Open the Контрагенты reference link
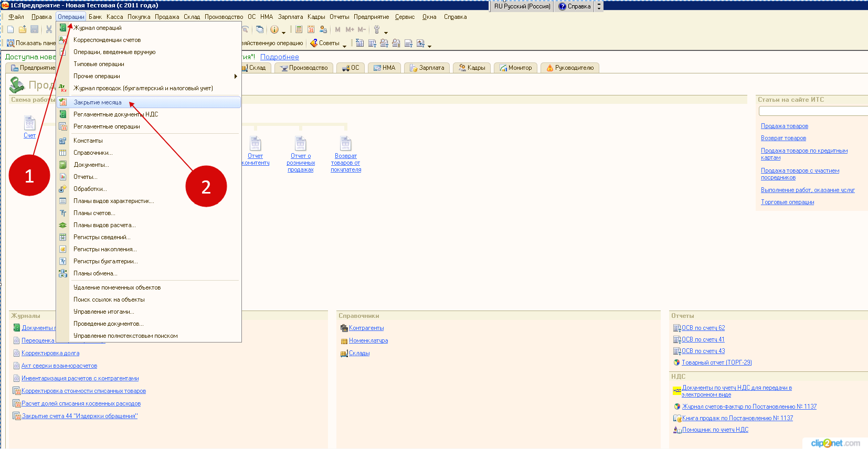868x449 pixels. [x=366, y=328]
